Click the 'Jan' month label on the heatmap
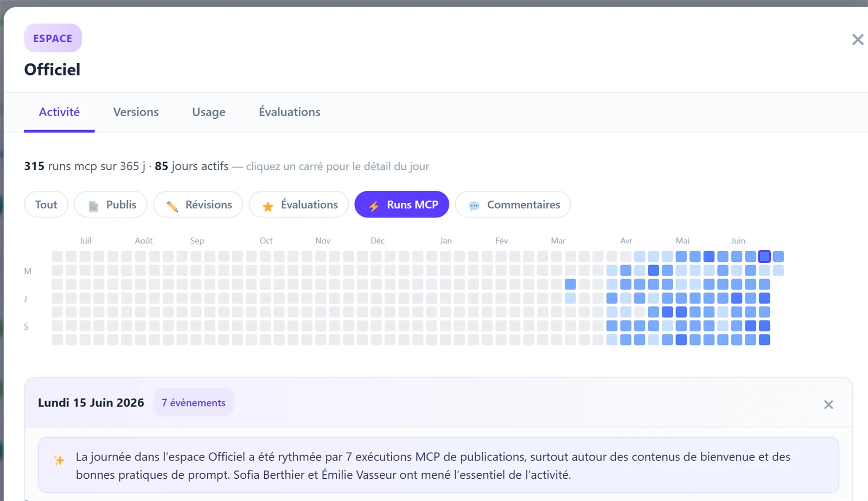 click(x=446, y=241)
